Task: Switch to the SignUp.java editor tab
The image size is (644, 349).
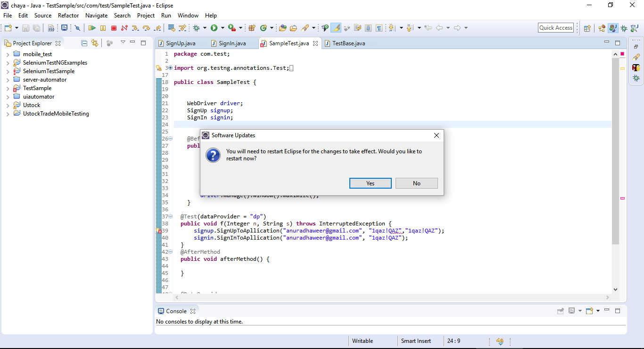Action: pyautogui.click(x=181, y=43)
